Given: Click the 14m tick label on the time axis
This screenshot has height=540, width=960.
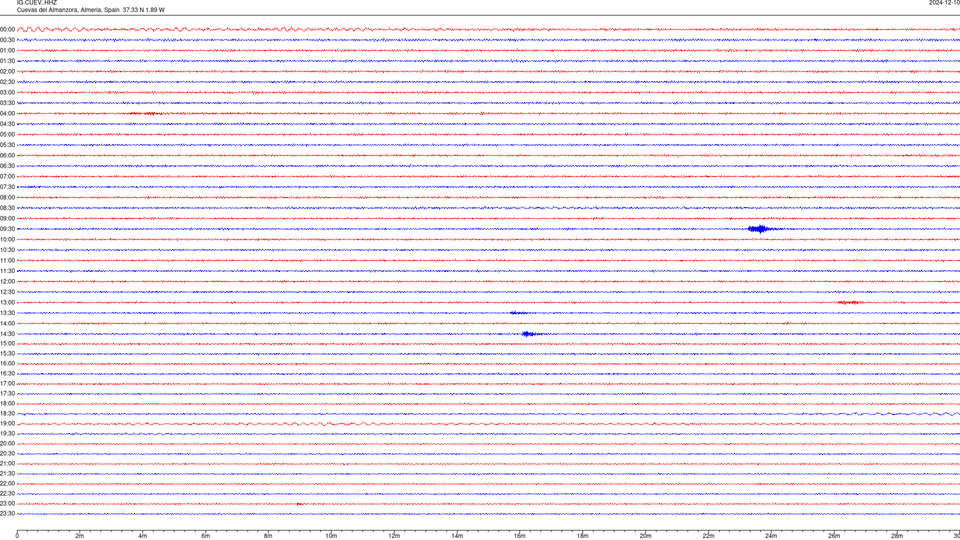Looking at the screenshot, I should (457, 536).
